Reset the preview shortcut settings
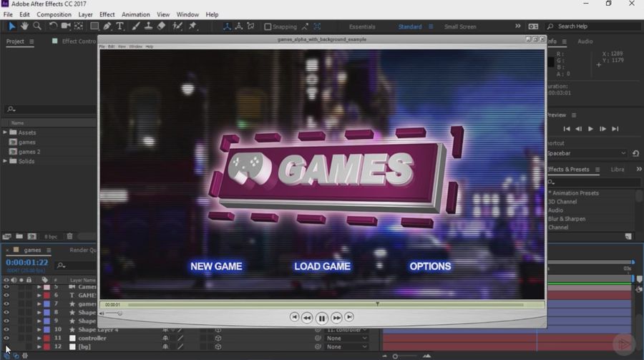The width and height of the screenshot is (644, 360). [636, 153]
